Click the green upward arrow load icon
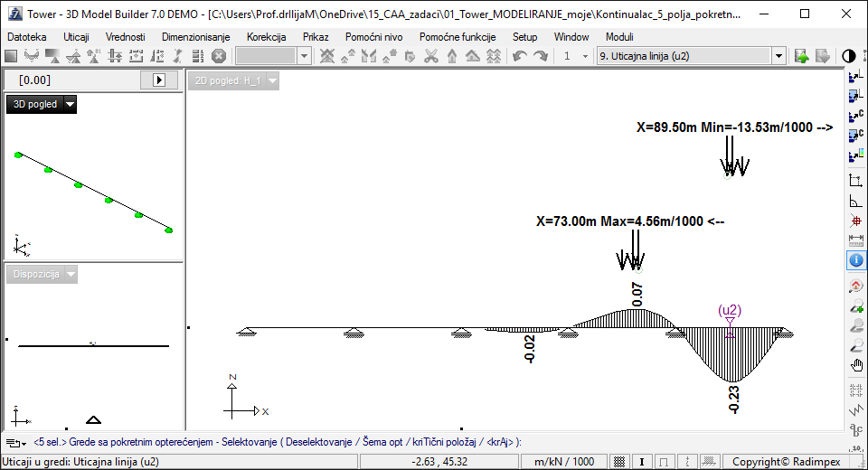The image size is (868, 470). 802,56
